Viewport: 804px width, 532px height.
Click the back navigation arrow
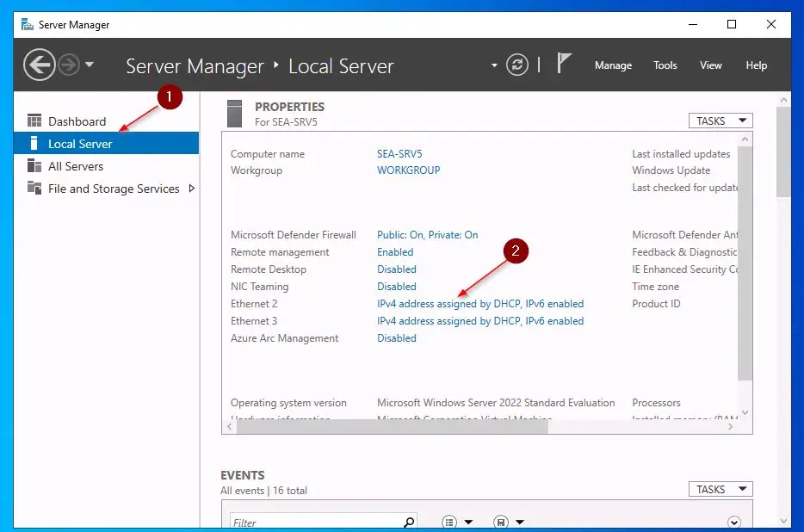(x=39, y=65)
